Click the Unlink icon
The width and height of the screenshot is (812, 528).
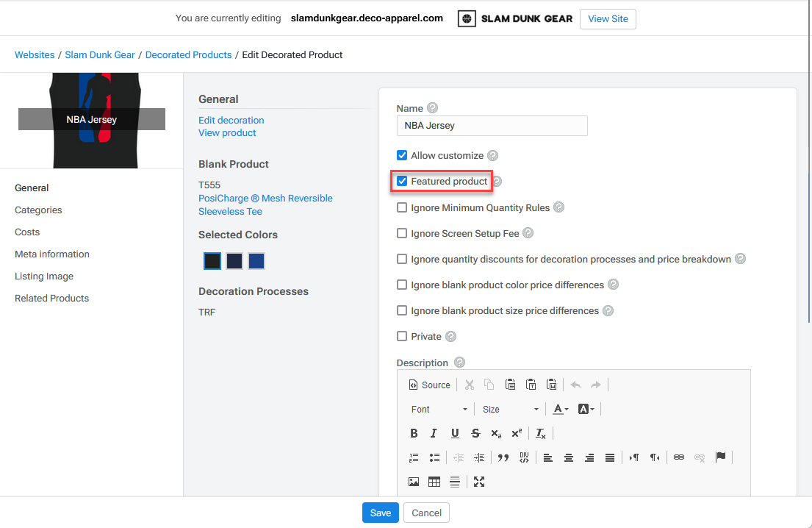point(700,457)
